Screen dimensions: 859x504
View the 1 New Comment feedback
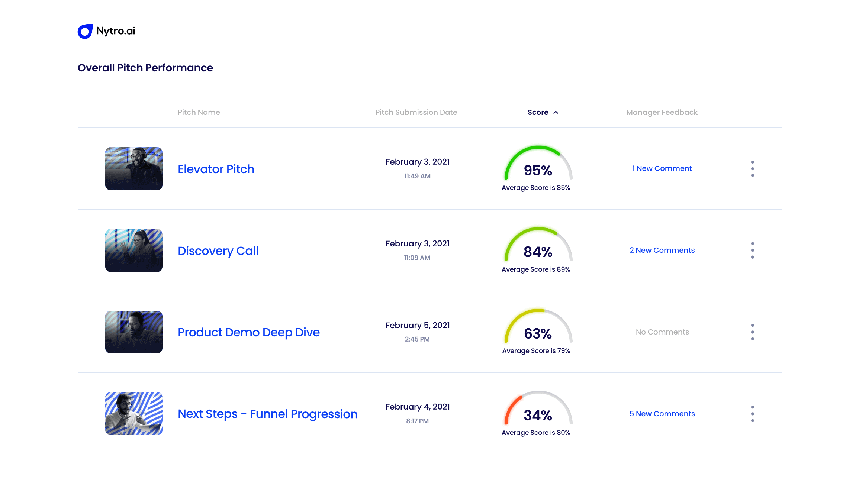(x=662, y=168)
